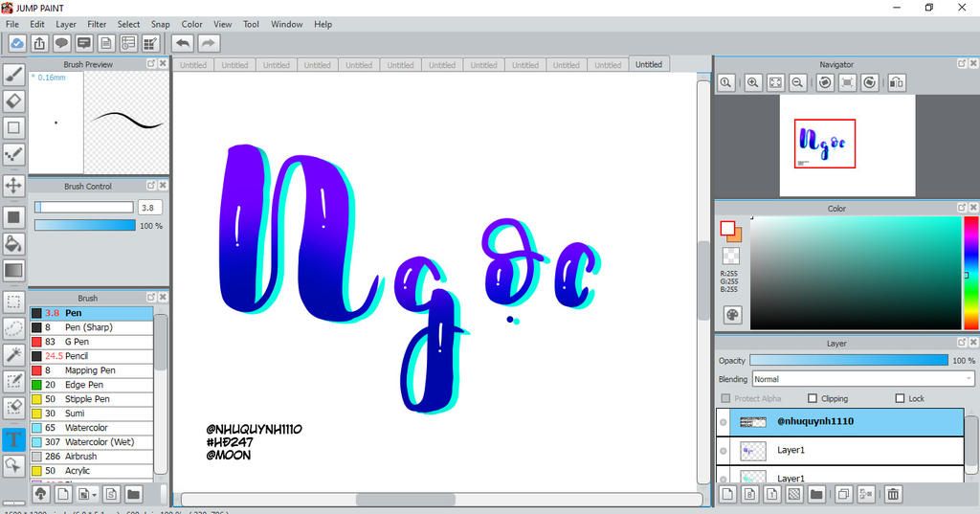Zoom in using the Navigator

coord(753,82)
